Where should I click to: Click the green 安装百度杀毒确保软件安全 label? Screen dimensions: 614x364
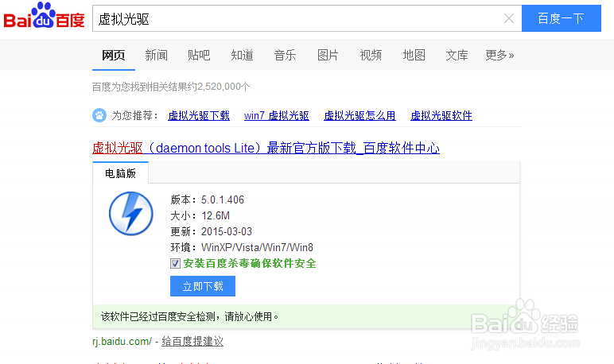pyautogui.click(x=250, y=263)
